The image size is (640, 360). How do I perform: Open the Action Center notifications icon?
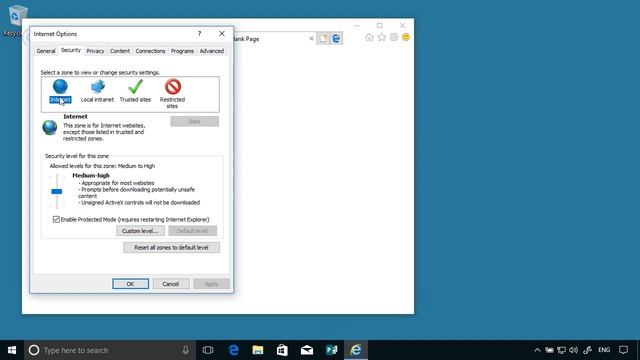[623, 350]
